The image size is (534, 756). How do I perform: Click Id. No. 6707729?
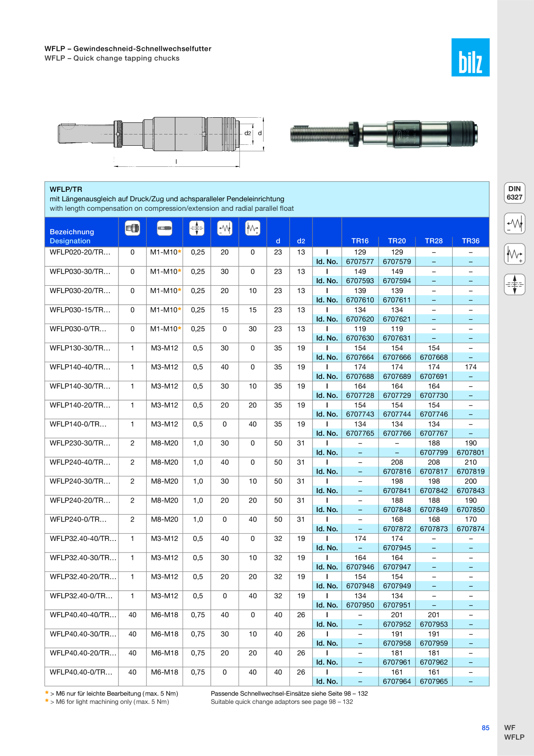[397, 395]
